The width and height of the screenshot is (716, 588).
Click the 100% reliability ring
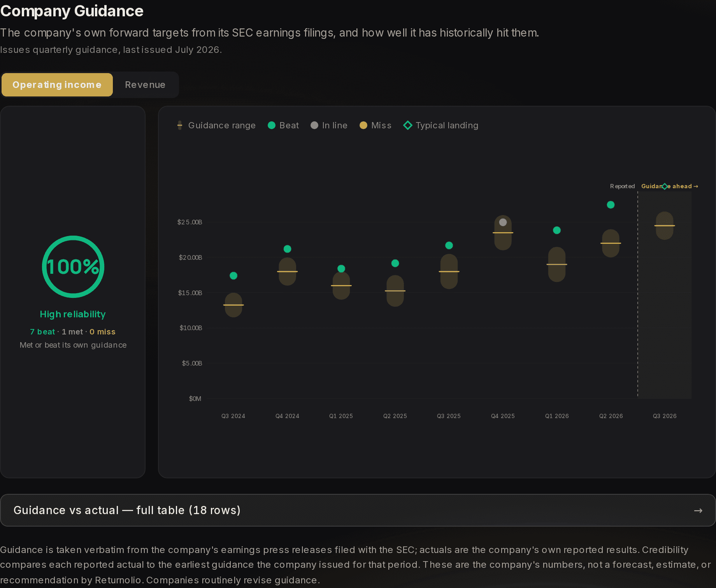pos(73,267)
